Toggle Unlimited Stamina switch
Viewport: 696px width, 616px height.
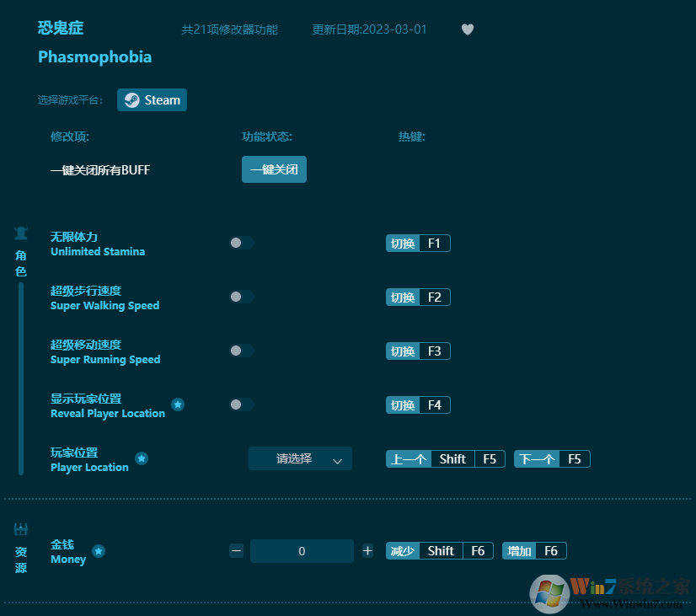(x=242, y=243)
